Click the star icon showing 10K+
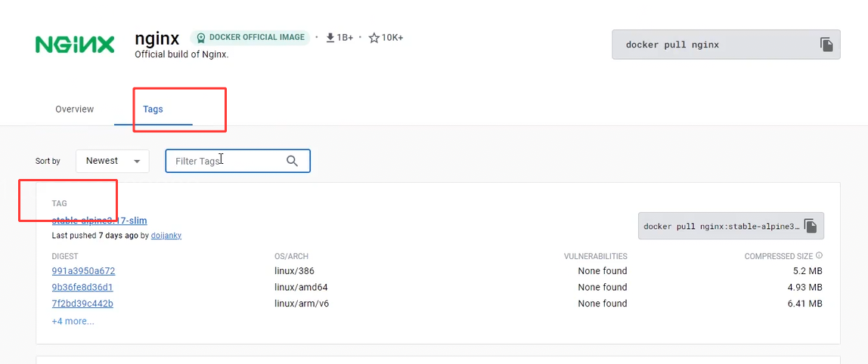Image resolution: width=868 pixels, height=364 pixels. tap(374, 38)
